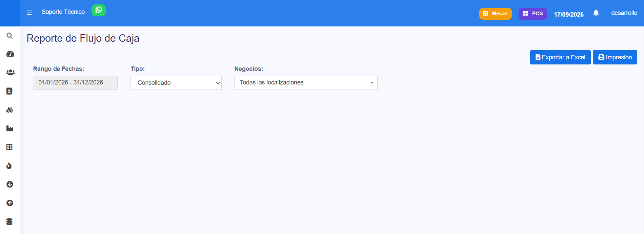Screen dimensions: 644x234
Task: Toggle the hamburger sidebar menu
Action: (x=29, y=13)
